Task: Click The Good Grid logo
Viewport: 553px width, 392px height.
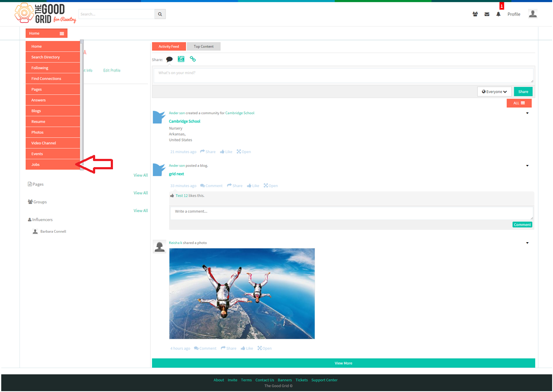Action: pos(46,13)
